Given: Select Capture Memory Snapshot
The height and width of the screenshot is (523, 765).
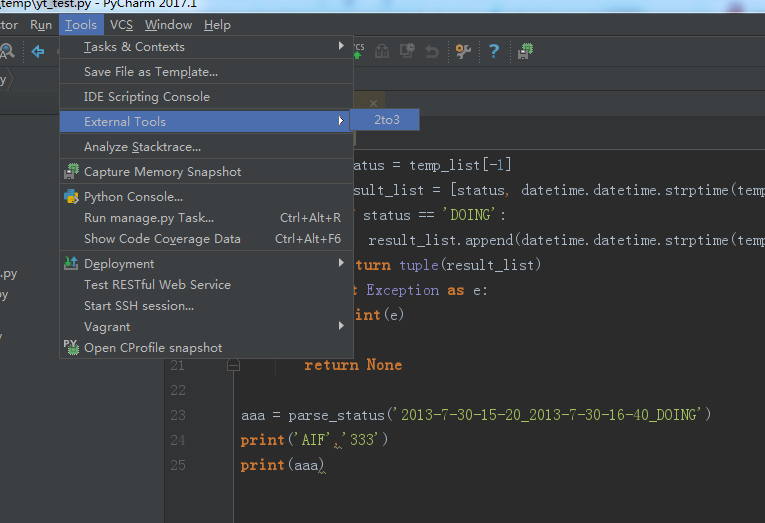Looking at the screenshot, I should click(206, 172).
